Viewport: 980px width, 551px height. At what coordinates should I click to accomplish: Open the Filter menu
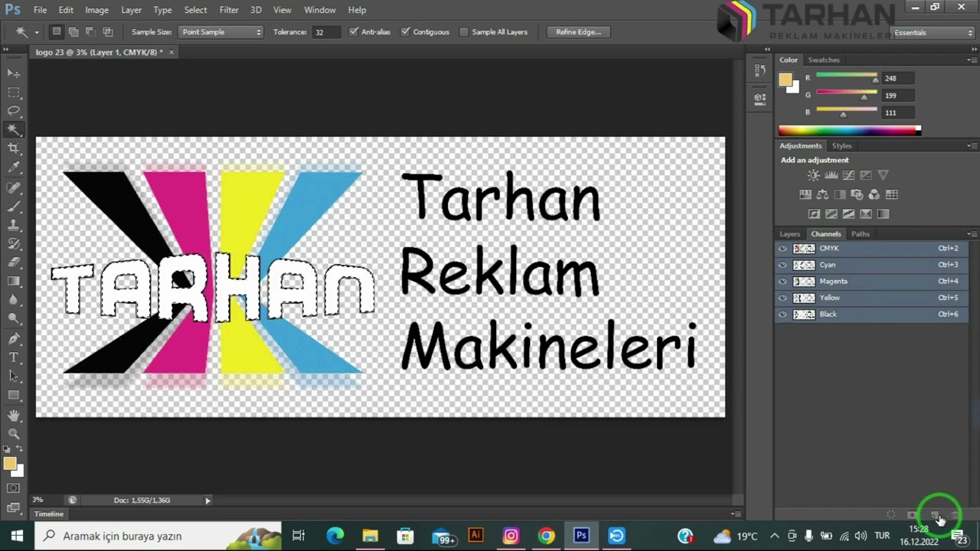click(x=229, y=10)
